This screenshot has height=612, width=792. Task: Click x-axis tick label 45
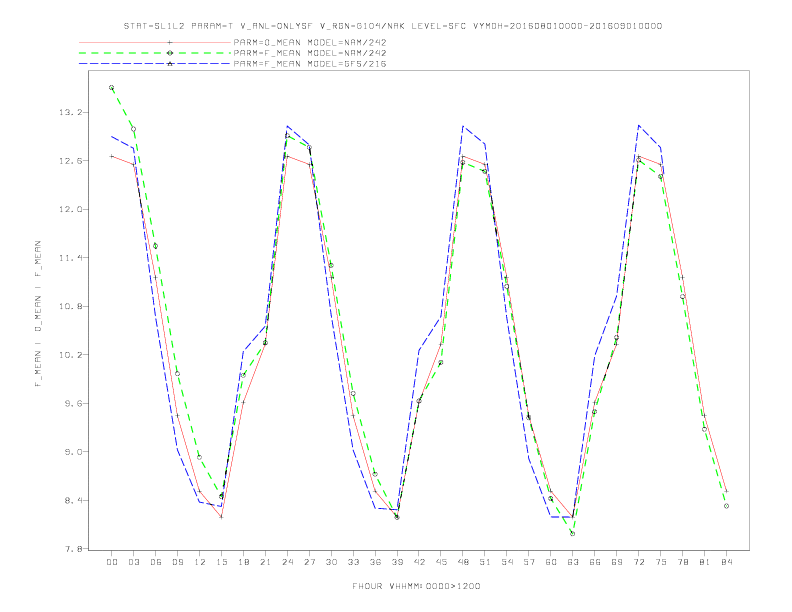pyautogui.click(x=441, y=562)
